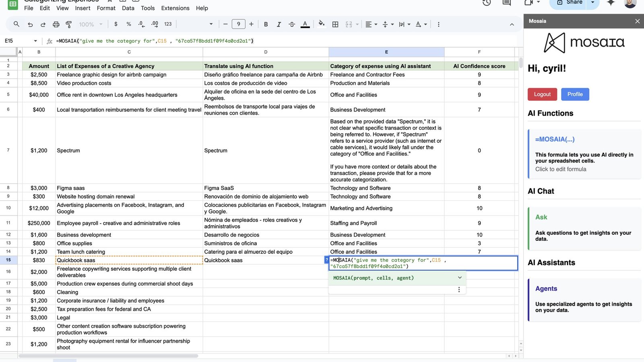This screenshot has width=644, height=362.
Task: Open the Google Sheets home icon
Action: click(13, 4)
